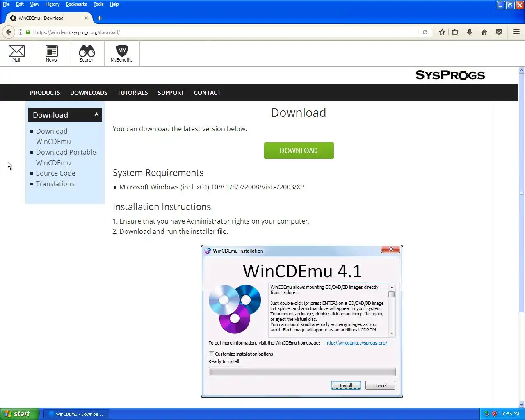
Task: Open the History menu
Action: (x=52, y=4)
